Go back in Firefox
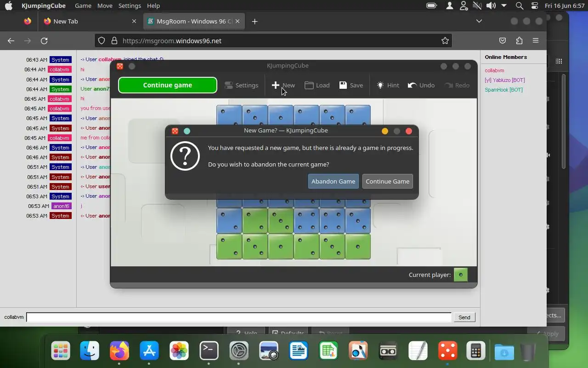 click(x=11, y=40)
